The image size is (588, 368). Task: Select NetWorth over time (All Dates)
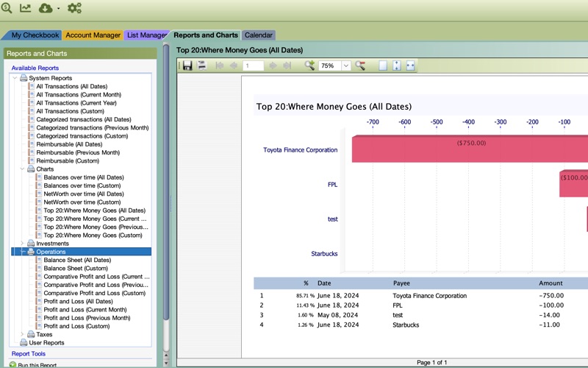click(84, 194)
